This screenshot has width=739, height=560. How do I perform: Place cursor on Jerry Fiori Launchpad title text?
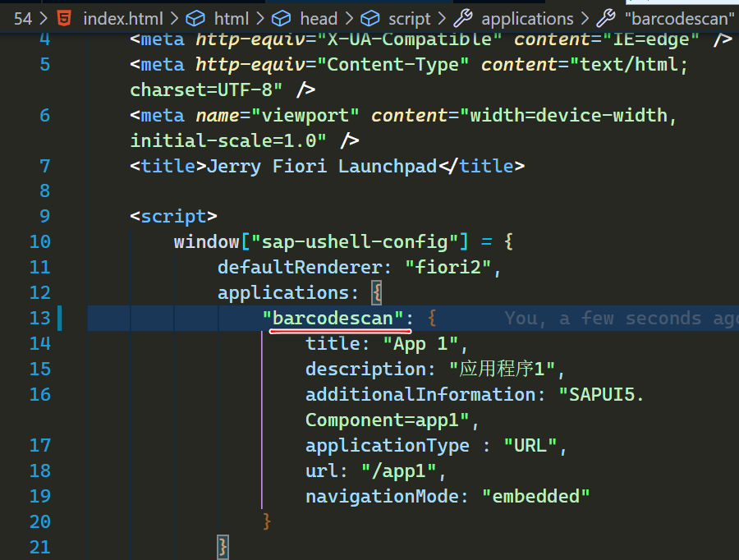[322, 166]
